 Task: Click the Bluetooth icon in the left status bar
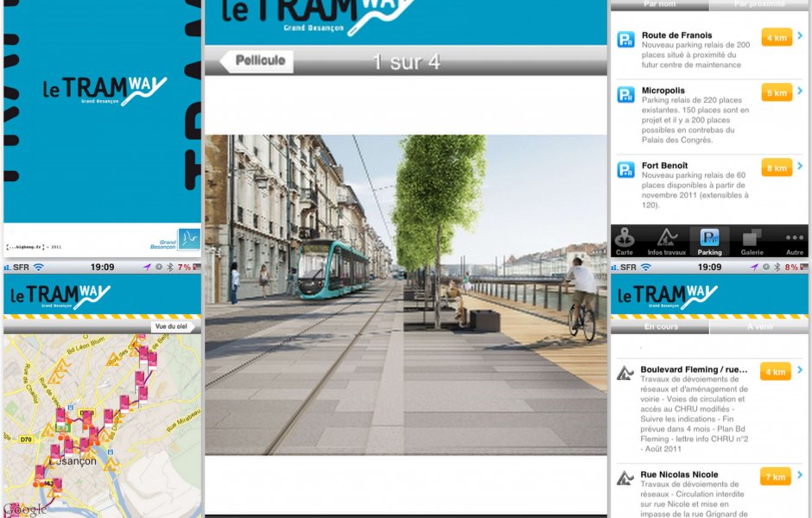click(x=169, y=267)
